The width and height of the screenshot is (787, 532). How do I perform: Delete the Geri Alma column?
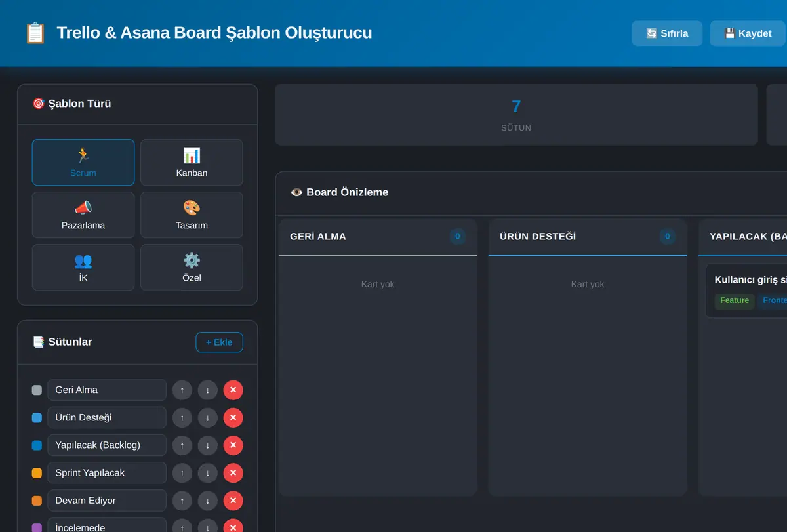point(233,390)
